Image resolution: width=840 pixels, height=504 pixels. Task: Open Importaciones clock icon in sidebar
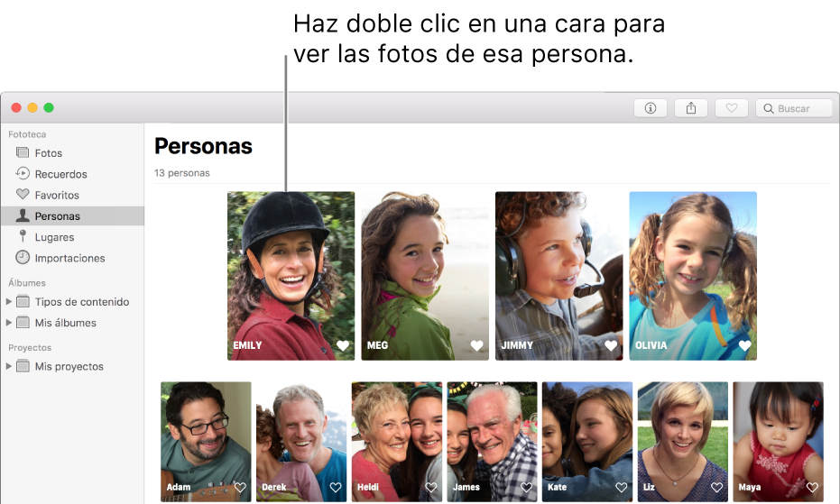(x=23, y=258)
